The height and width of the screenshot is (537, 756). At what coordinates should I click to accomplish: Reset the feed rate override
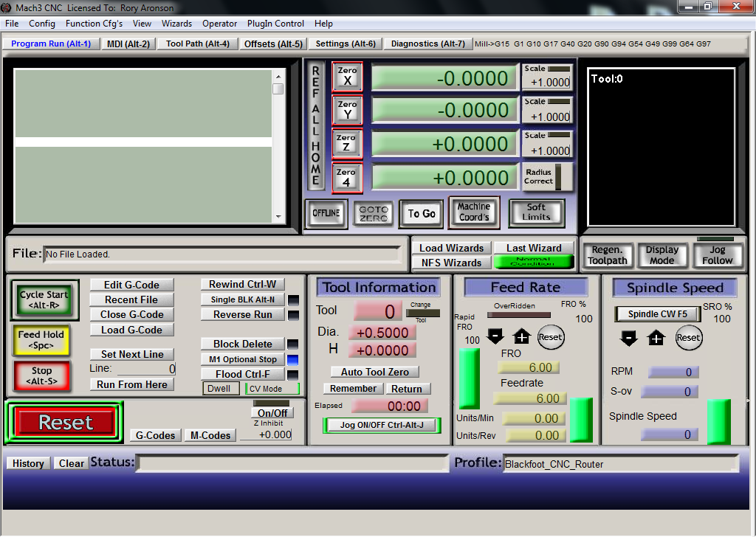550,337
